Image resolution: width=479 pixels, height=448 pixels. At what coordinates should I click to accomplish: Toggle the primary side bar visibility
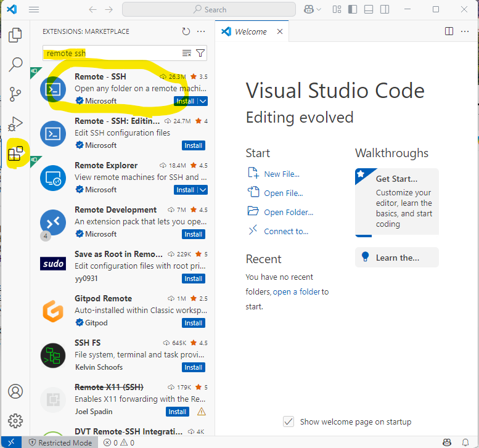(353, 10)
